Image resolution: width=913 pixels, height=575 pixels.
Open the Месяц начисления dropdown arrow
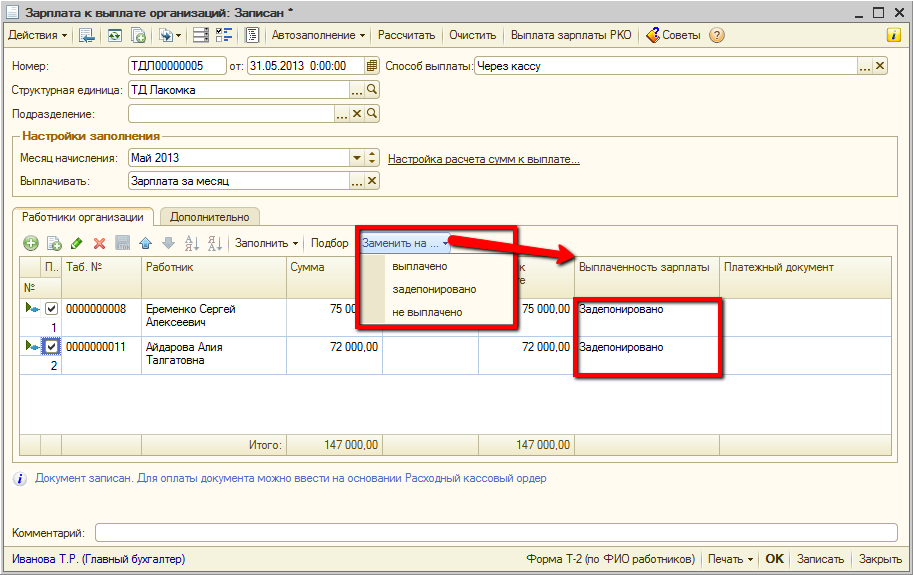(x=357, y=158)
